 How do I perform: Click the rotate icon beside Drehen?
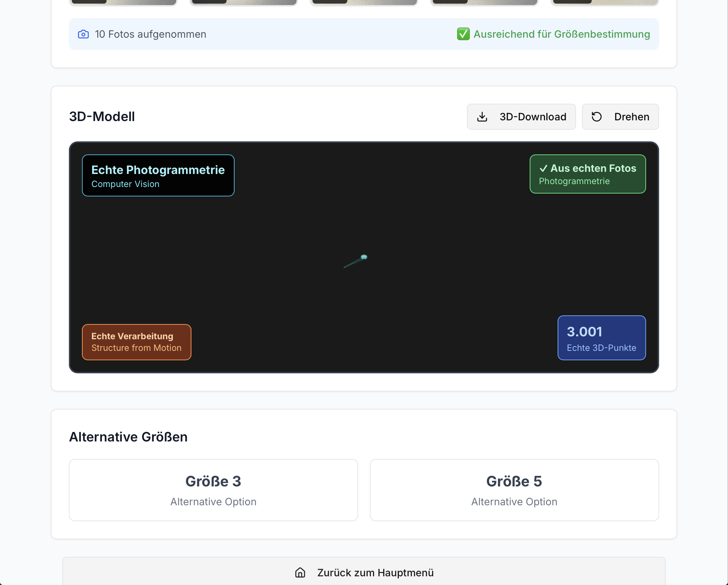click(x=596, y=117)
